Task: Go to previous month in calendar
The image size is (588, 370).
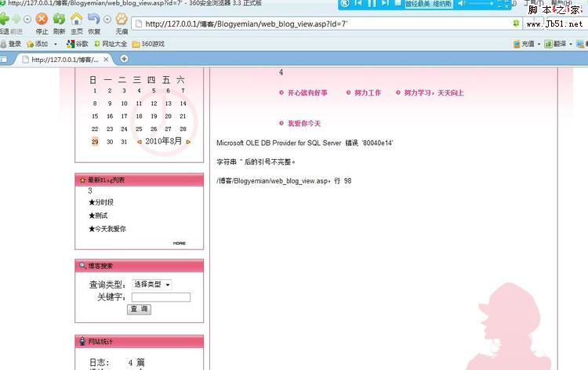Action: pos(139,142)
